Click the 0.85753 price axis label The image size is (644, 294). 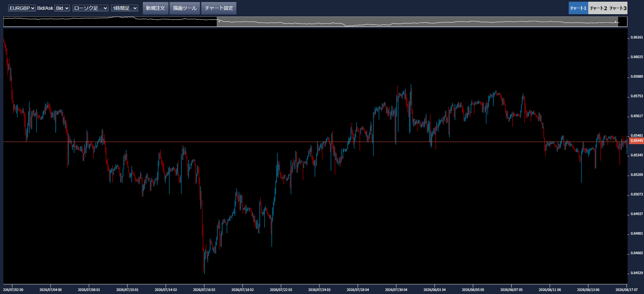[x=637, y=96]
